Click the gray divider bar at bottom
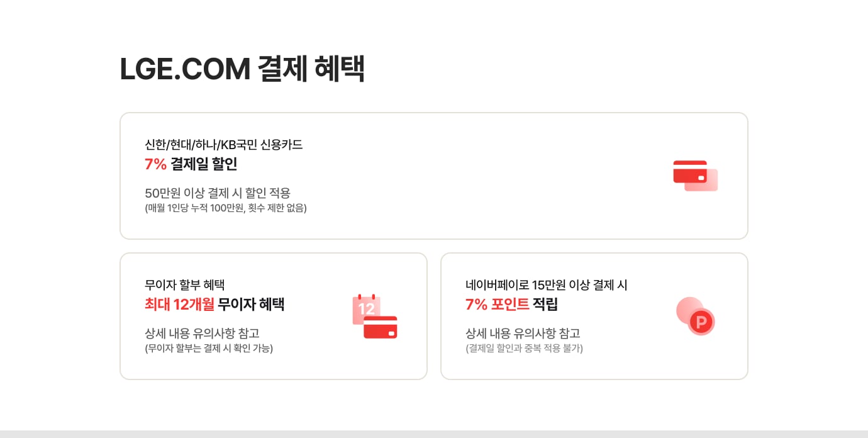Image resolution: width=868 pixels, height=438 pixels. (x=434, y=434)
